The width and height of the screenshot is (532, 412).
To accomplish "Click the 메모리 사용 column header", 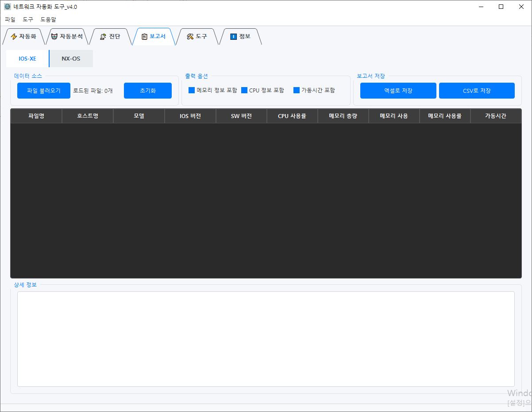I will click(394, 116).
